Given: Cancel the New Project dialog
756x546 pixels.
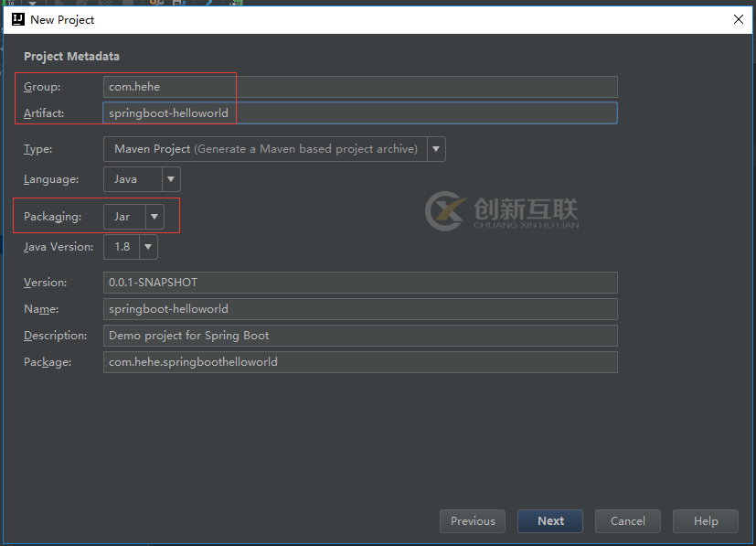Looking at the screenshot, I should click(x=628, y=521).
